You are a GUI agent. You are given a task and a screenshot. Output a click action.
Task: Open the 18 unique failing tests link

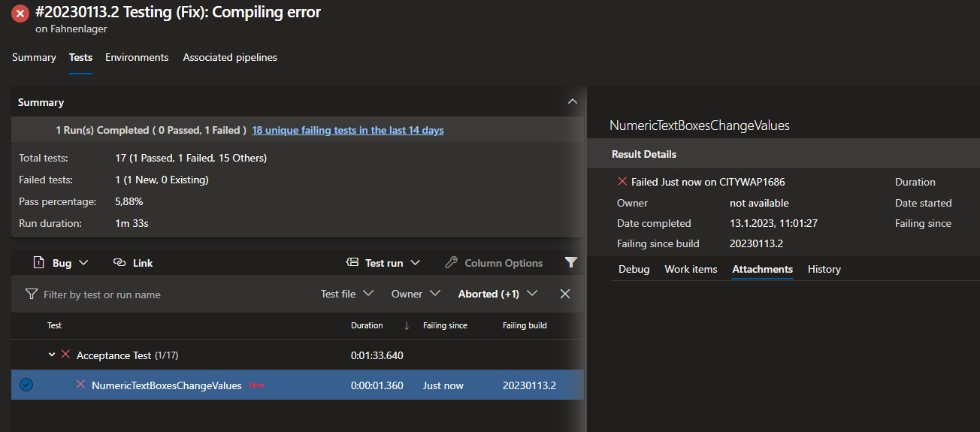click(347, 130)
